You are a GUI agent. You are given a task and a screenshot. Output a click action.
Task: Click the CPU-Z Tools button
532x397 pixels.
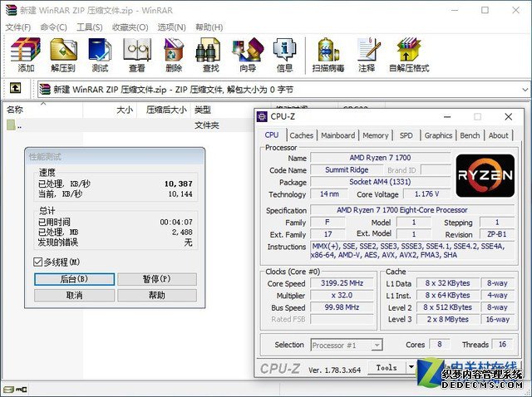[x=387, y=367]
